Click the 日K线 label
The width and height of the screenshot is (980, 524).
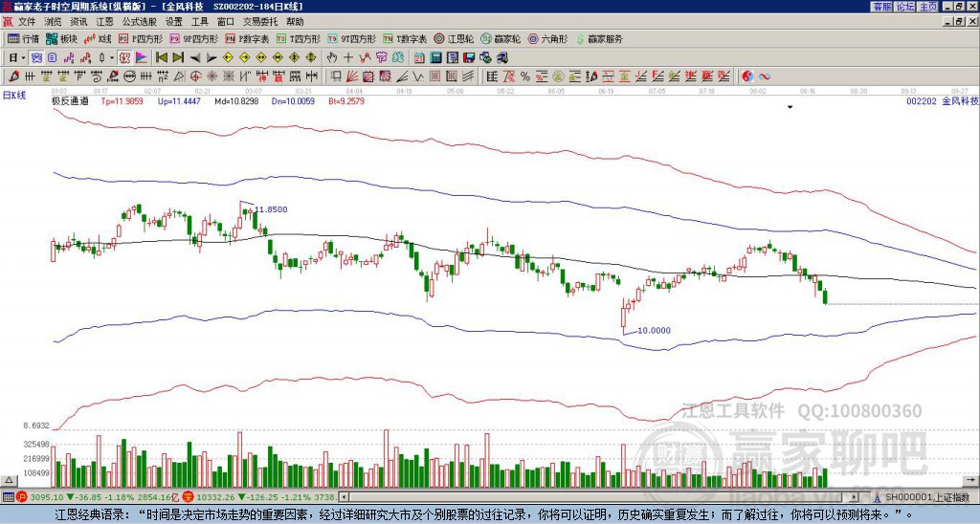click(15, 96)
